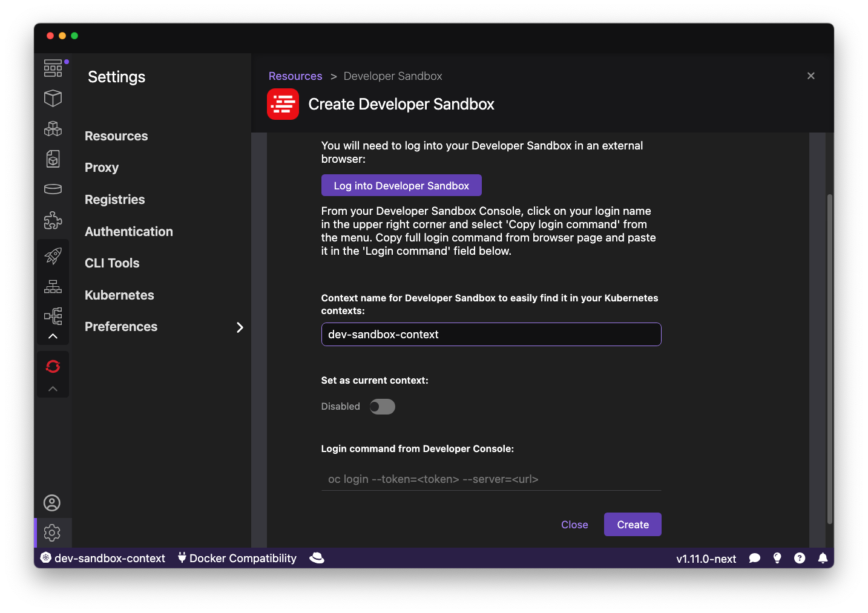
Task: Select Authentication in Settings menu
Action: (129, 232)
